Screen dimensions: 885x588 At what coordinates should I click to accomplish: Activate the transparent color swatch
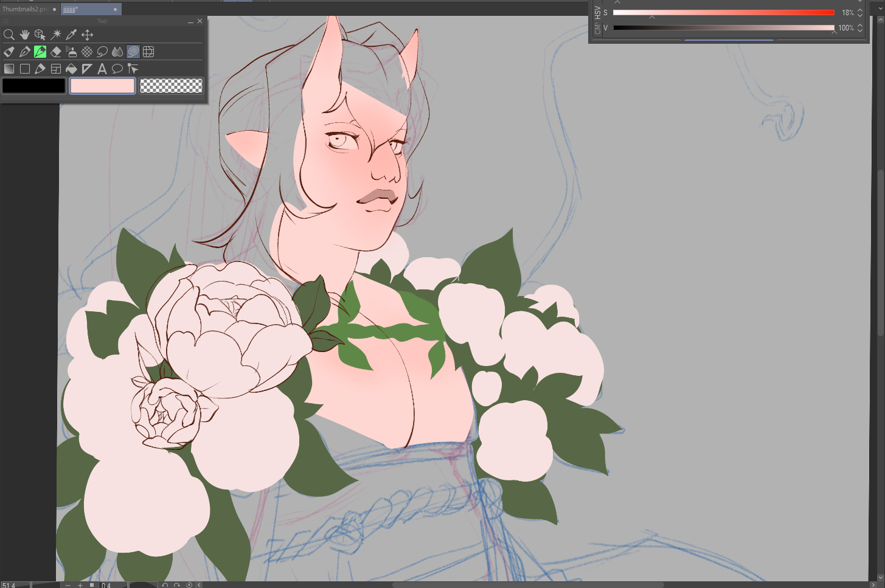(x=171, y=86)
